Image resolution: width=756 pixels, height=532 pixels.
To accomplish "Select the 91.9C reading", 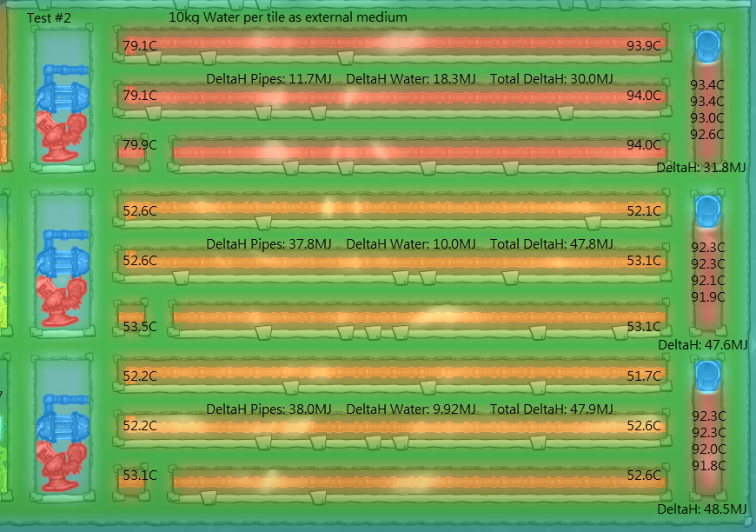I will (x=708, y=296).
